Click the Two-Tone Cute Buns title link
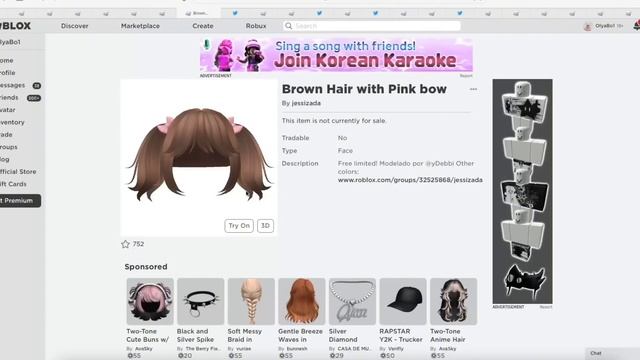 pos(147,336)
